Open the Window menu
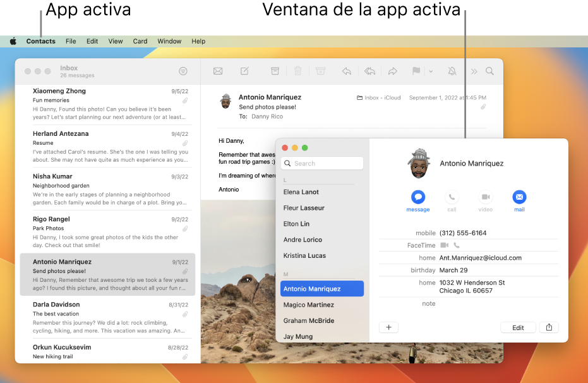Screen dimensions: 588x383 point(169,41)
